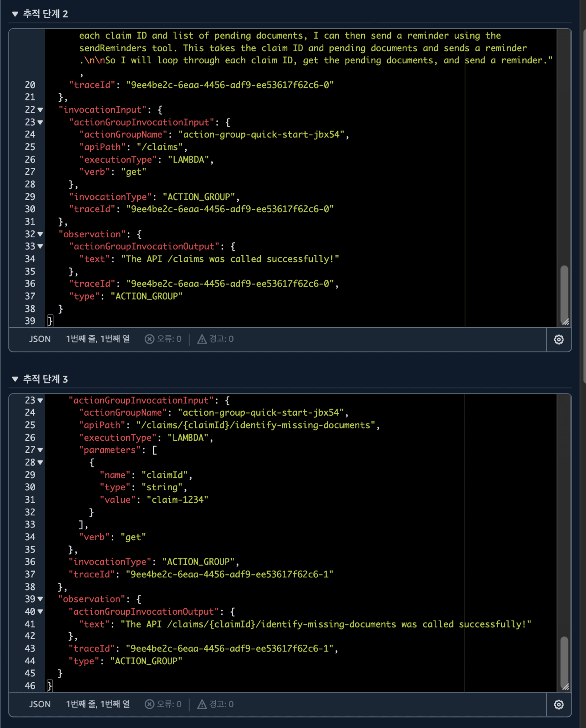Fold line 27 parameters array in step 3

pos(40,450)
